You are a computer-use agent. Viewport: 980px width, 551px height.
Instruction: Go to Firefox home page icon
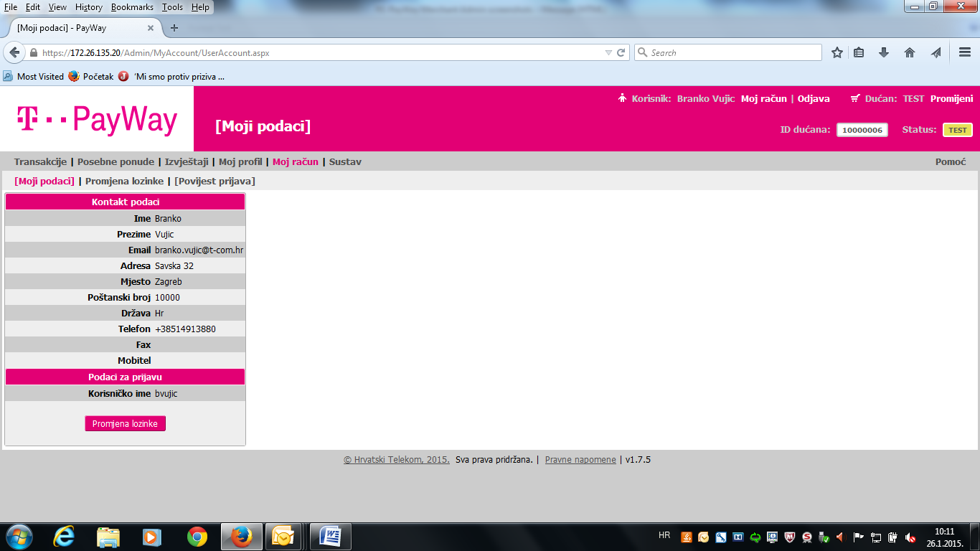click(x=910, y=53)
